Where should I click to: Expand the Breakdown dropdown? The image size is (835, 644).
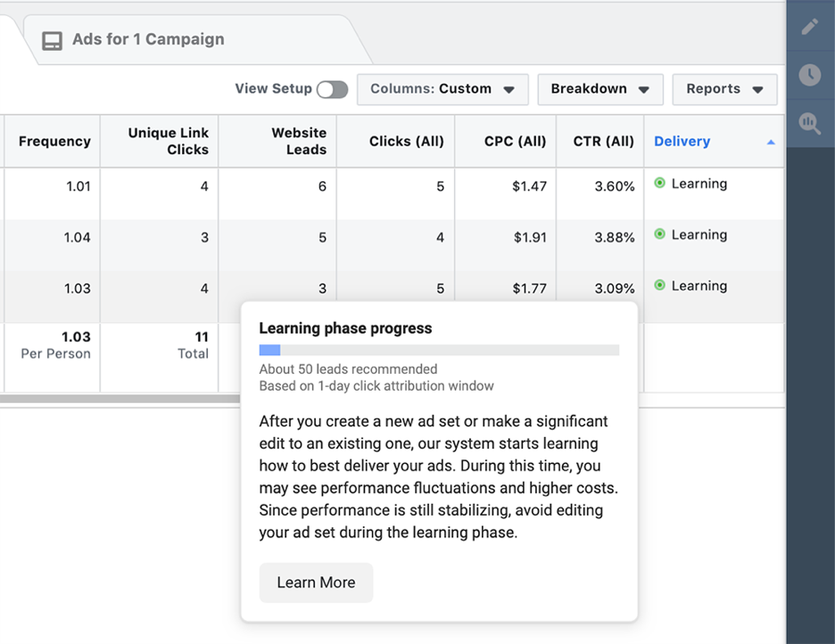(600, 89)
